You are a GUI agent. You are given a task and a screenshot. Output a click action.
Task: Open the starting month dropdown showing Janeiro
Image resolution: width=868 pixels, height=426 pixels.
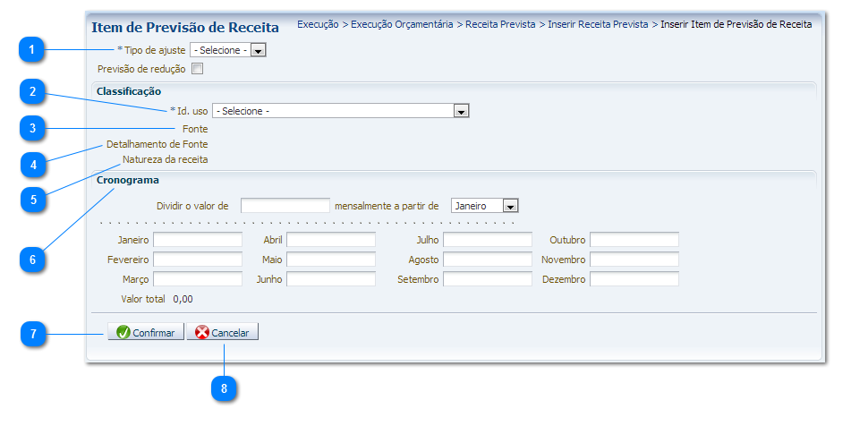tap(510, 206)
